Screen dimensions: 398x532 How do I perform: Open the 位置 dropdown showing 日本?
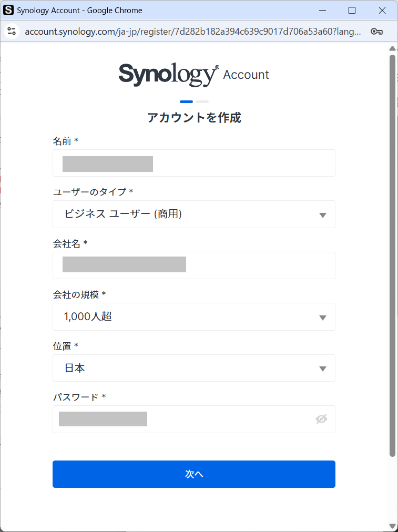click(x=193, y=368)
